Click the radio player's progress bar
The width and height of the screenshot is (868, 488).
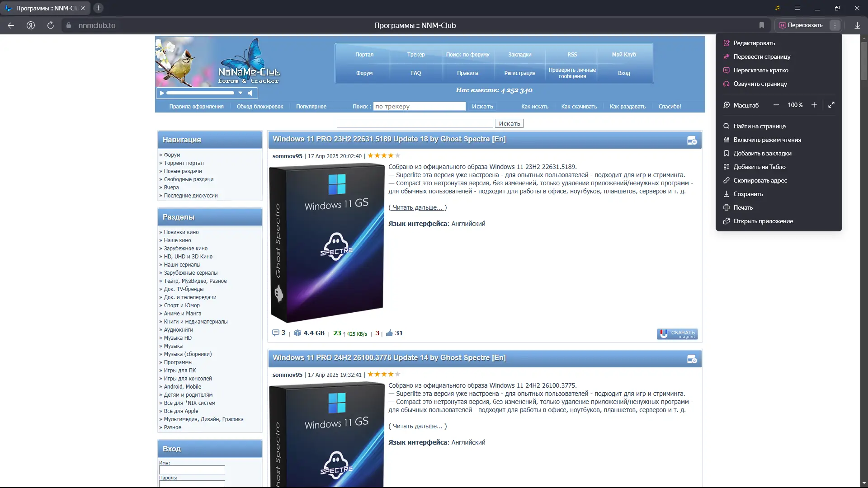click(x=200, y=93)
